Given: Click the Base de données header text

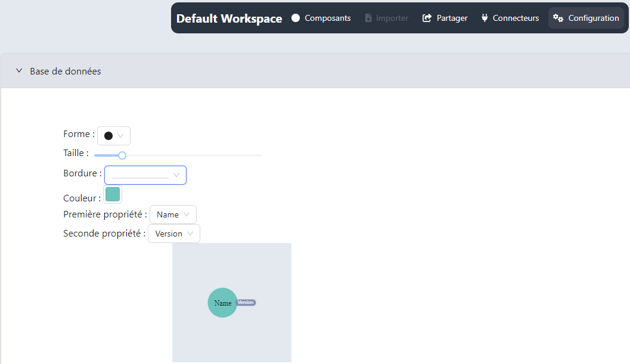Looking at the screenshot, I should coord(66,71).
